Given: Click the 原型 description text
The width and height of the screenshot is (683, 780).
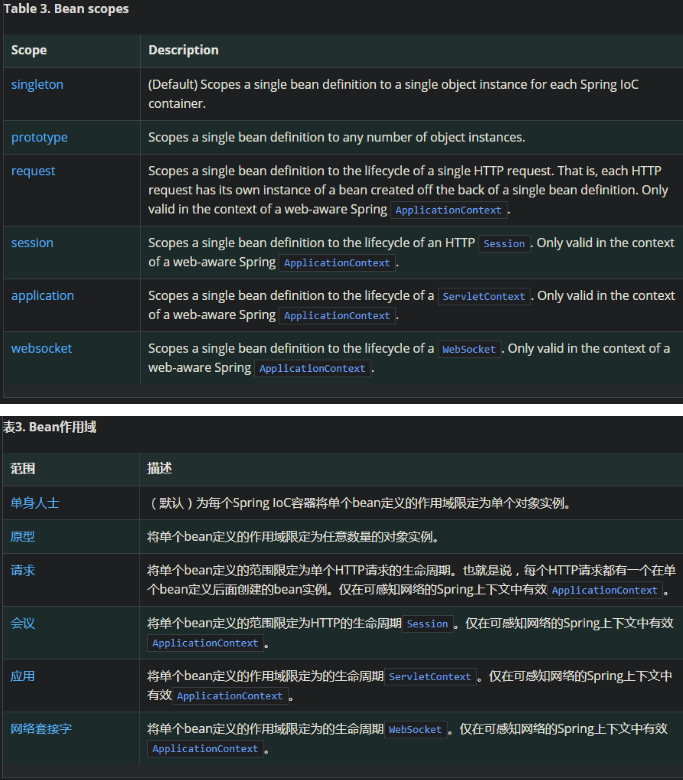Looking at the screenshot, I should coord(293,537).
